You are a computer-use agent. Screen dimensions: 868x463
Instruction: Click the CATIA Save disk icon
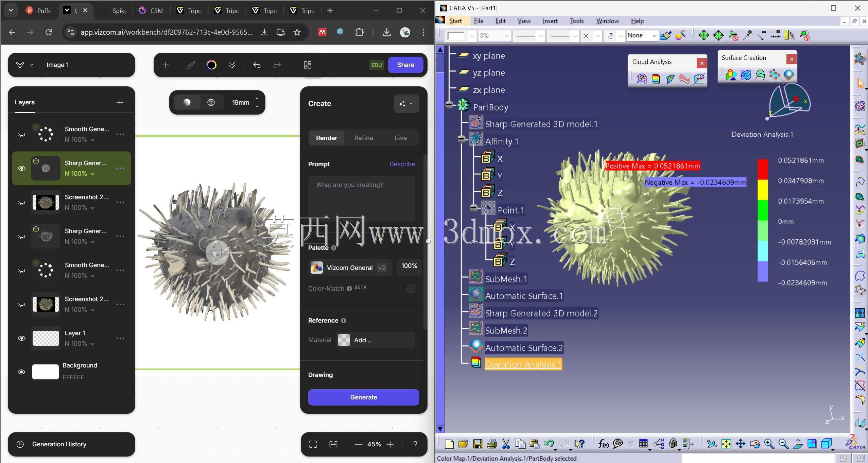click(x=478, y=444)
